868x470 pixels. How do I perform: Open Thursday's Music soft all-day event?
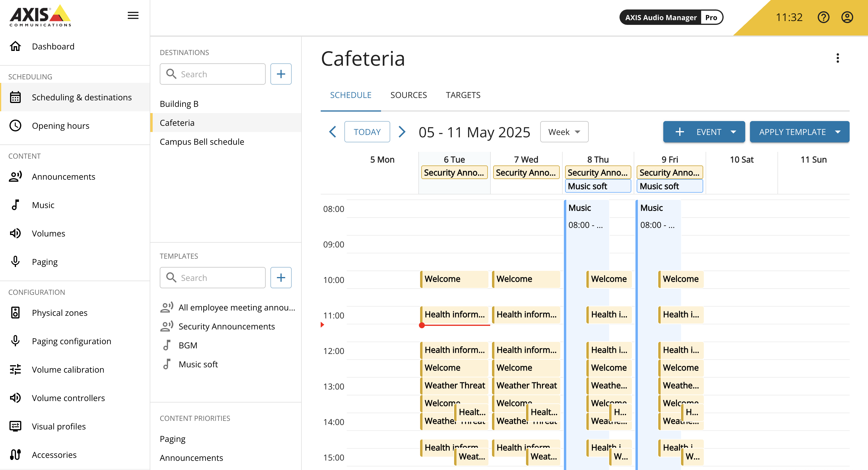click(598, 186)
